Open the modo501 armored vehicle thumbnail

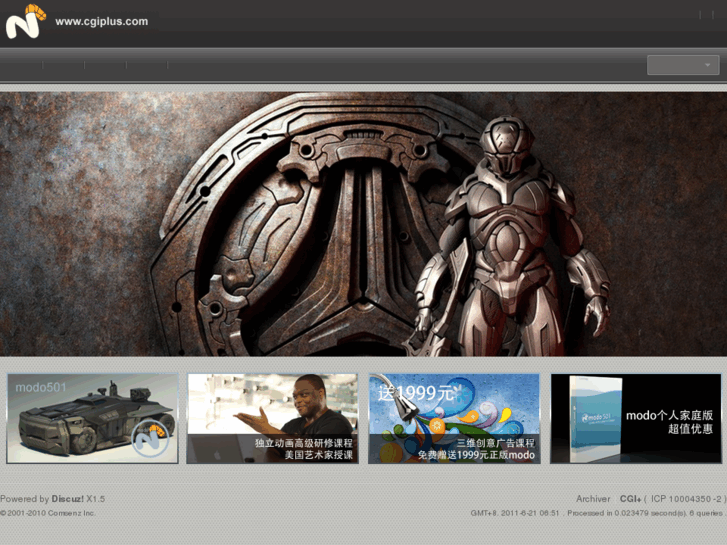tap(92, 418)
